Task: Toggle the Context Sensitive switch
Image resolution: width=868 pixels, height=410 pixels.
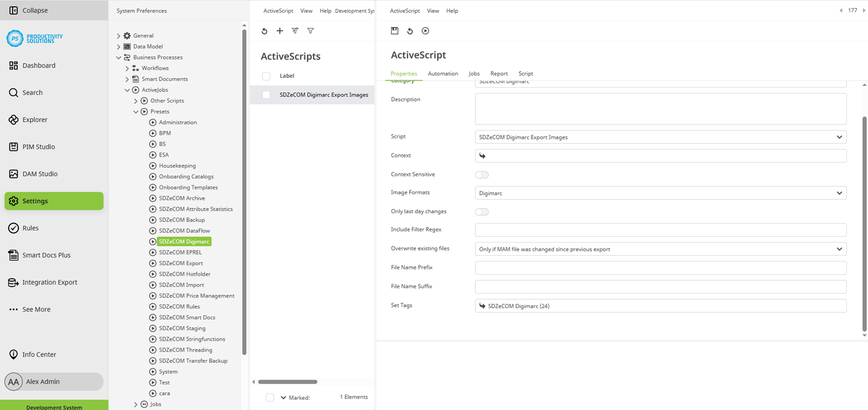Action: click(x=482, y=174)
